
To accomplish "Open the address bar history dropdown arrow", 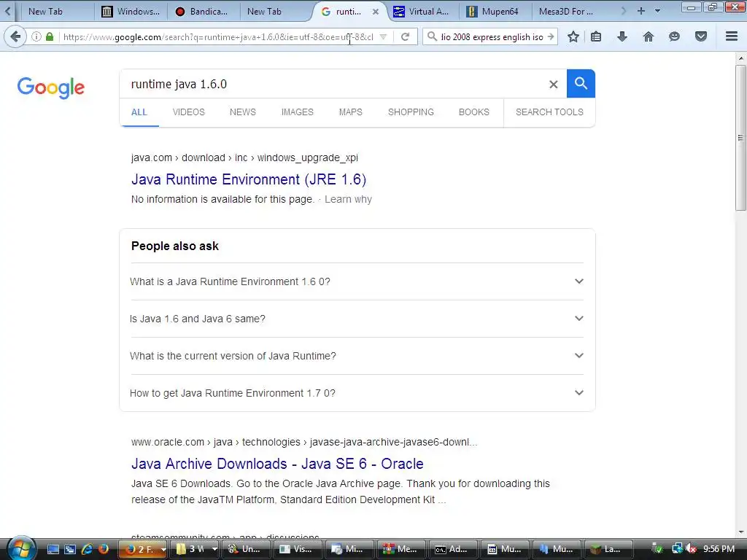I will [383, 36].
